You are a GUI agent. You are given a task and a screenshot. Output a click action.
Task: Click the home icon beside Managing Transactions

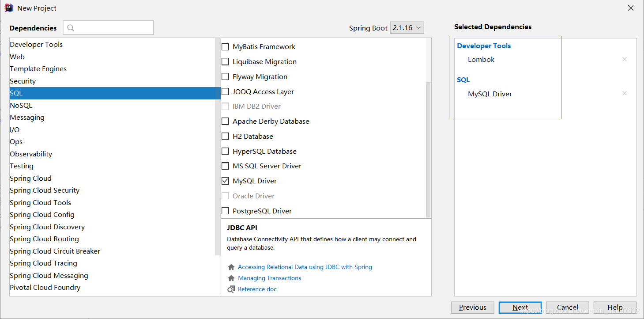tap(231, 278)
